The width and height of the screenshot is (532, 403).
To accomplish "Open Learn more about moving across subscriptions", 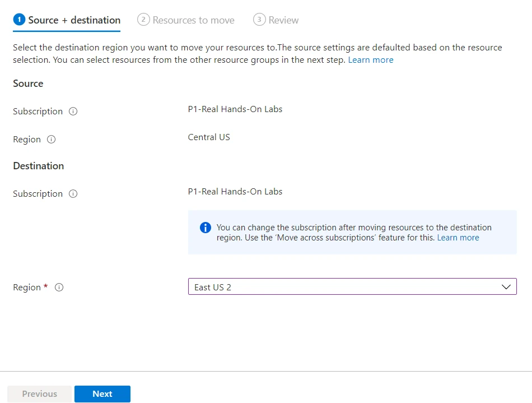I will tap(458, 238).
